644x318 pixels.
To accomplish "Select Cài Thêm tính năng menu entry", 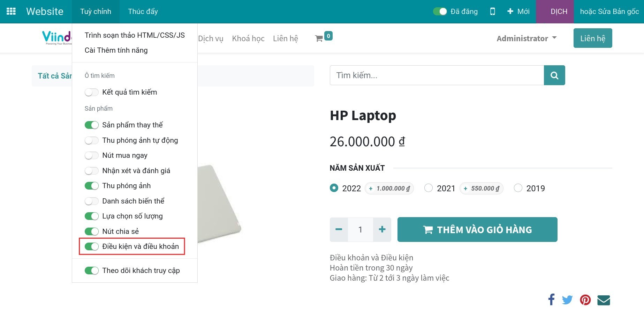I will (x=116, y=50).
